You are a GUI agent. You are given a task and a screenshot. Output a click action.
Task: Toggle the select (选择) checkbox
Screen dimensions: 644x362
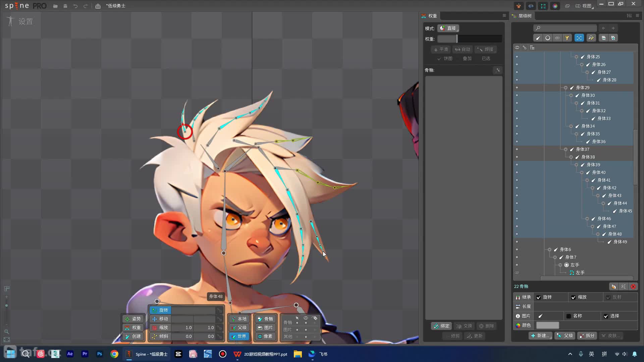click(606, 316)
